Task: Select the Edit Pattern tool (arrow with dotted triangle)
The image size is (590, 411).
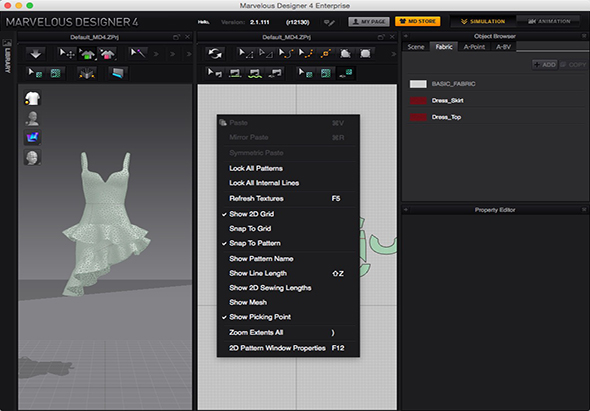Action: point(246,54)
